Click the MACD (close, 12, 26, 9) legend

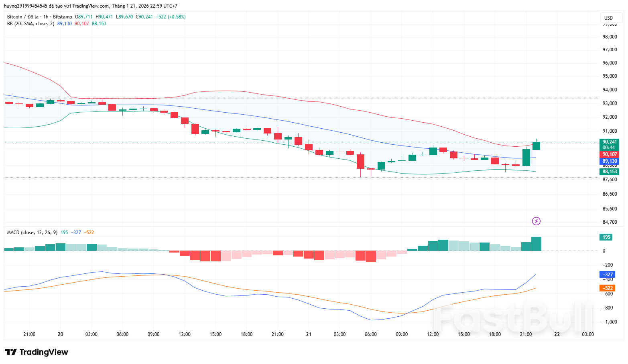point(32,233)
